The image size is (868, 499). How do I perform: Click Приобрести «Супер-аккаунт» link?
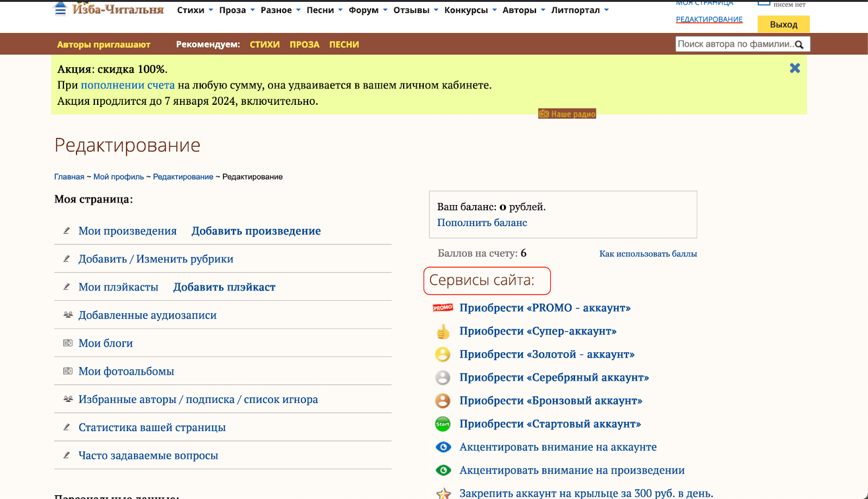pos(538,331)
